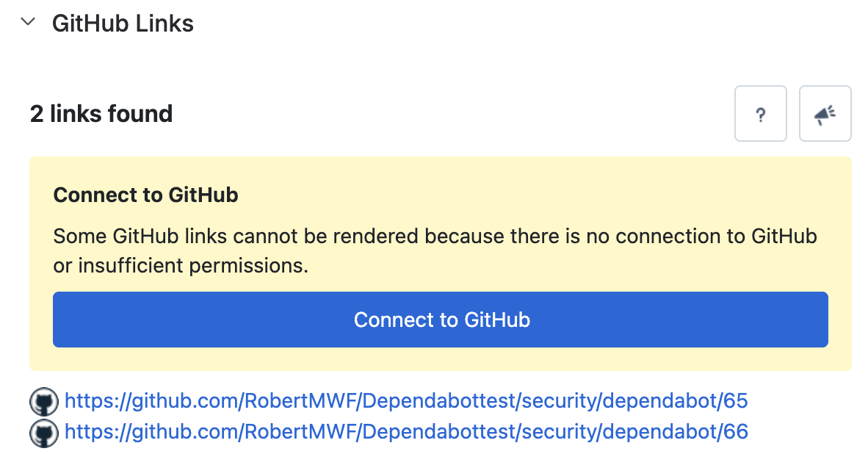868x454 pixels.
Task: Click the GitHub logo beside dependabot/65
Action: pyautogui.click(x=44, y=401)
